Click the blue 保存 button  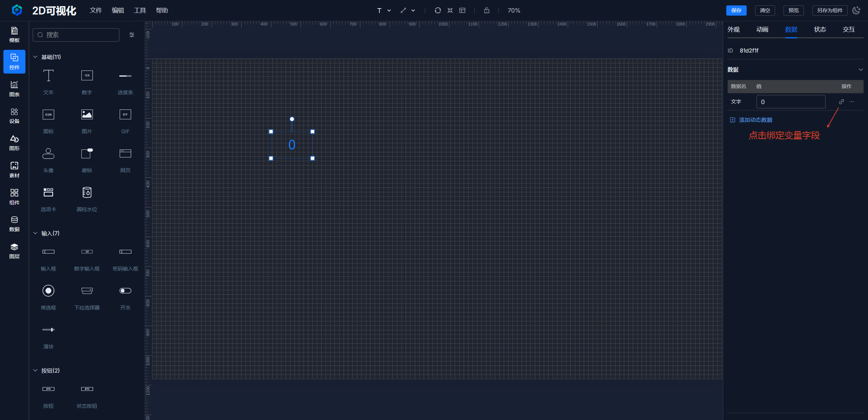click(736, 11)
